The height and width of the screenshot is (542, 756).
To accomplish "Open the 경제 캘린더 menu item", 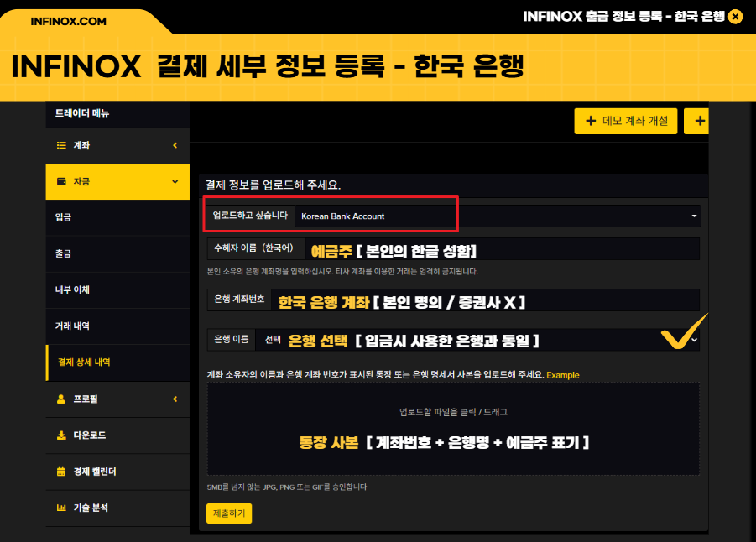I will [117, 472].
